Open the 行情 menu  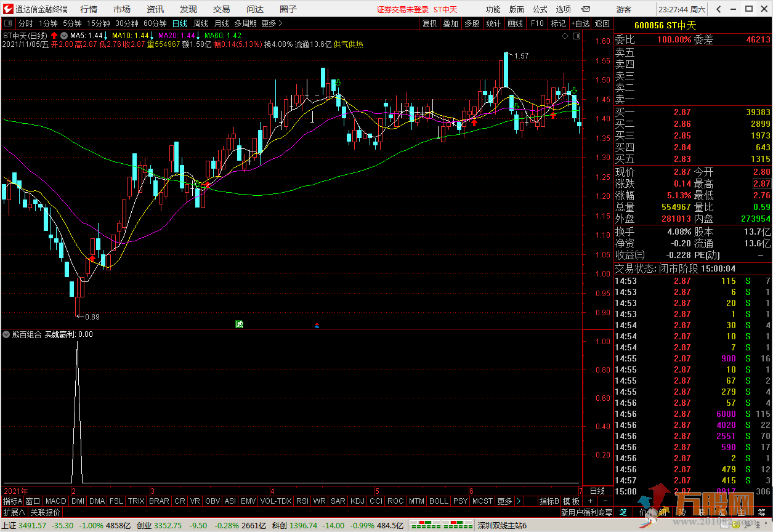coord(89,9)
